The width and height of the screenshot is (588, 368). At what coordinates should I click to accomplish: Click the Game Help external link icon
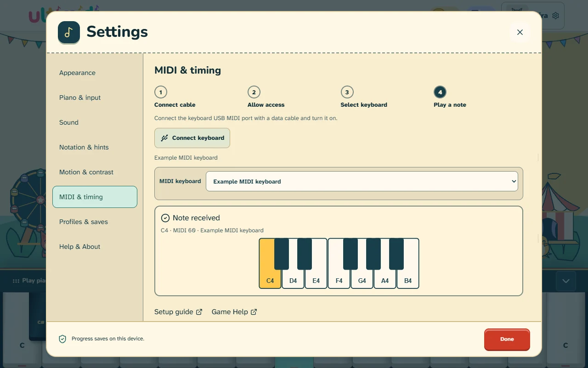click(x=254, y=312)
